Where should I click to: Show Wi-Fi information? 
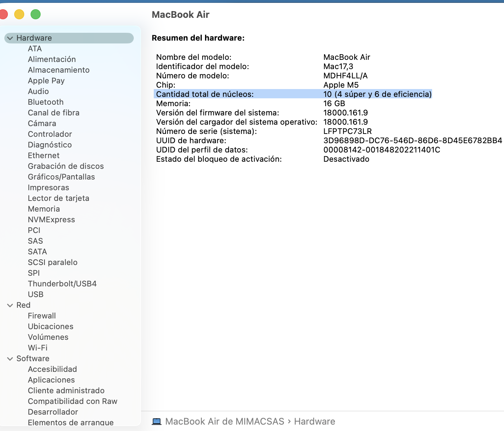(38, 348)
